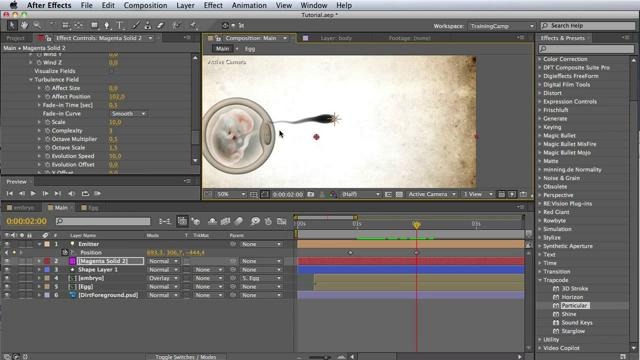This screenshot has height=360, width=640.
Task: Select the Clone Stamp tool
Action: click(x=148, y=25)
